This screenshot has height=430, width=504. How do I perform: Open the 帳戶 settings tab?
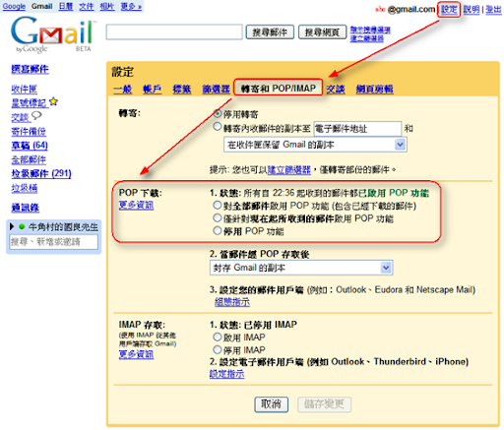point(153,89)
